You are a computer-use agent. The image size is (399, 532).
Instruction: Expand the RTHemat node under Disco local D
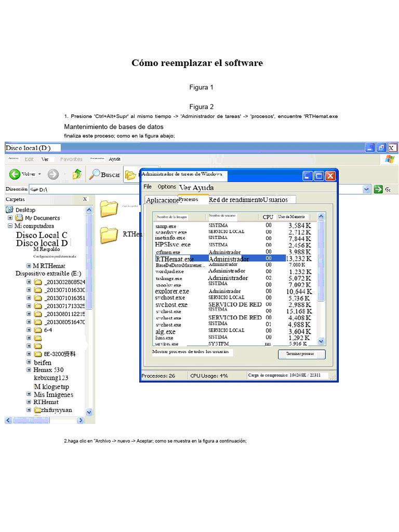point(29,265)
